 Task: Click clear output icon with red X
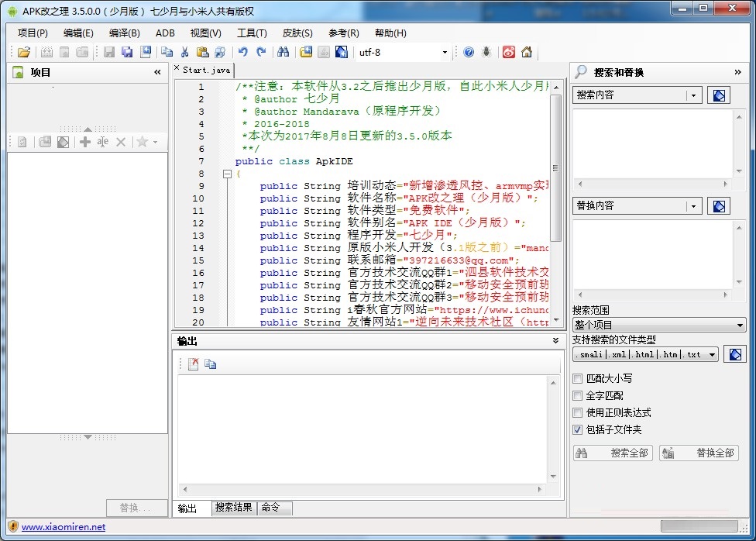click(x=194, y=364)
